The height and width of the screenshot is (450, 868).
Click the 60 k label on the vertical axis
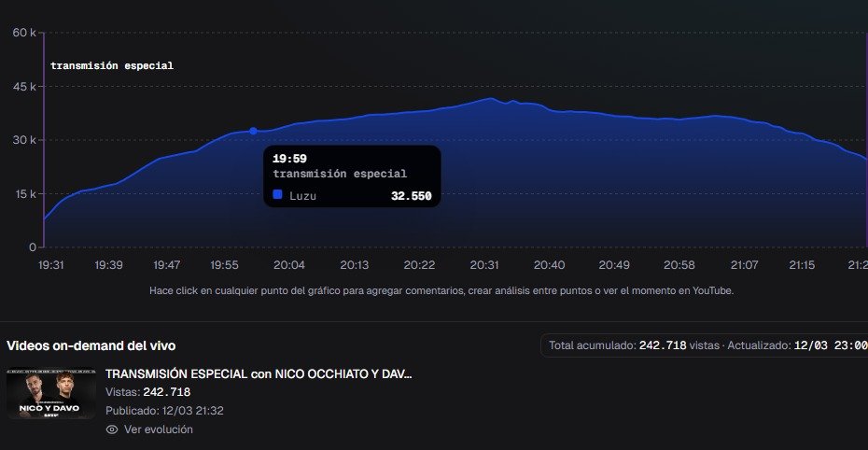click(24, 33)
